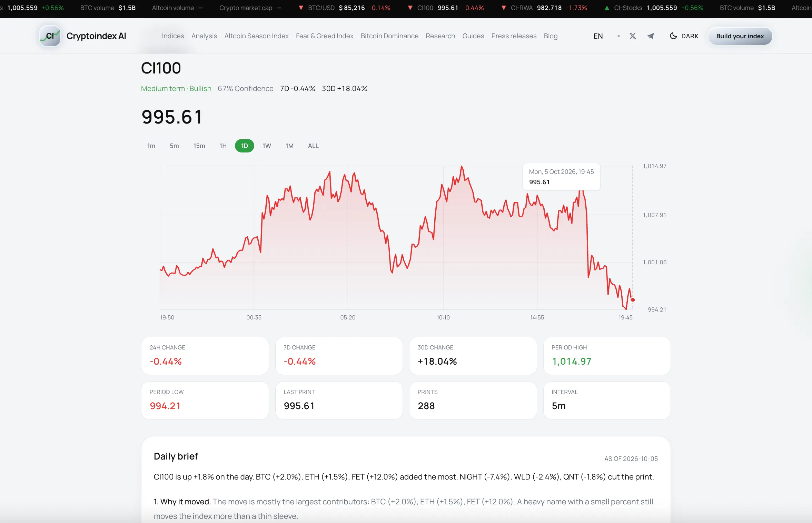Switch chart to 1H interval
This screenshot has width=812, height=523.
tap(223, 146)
